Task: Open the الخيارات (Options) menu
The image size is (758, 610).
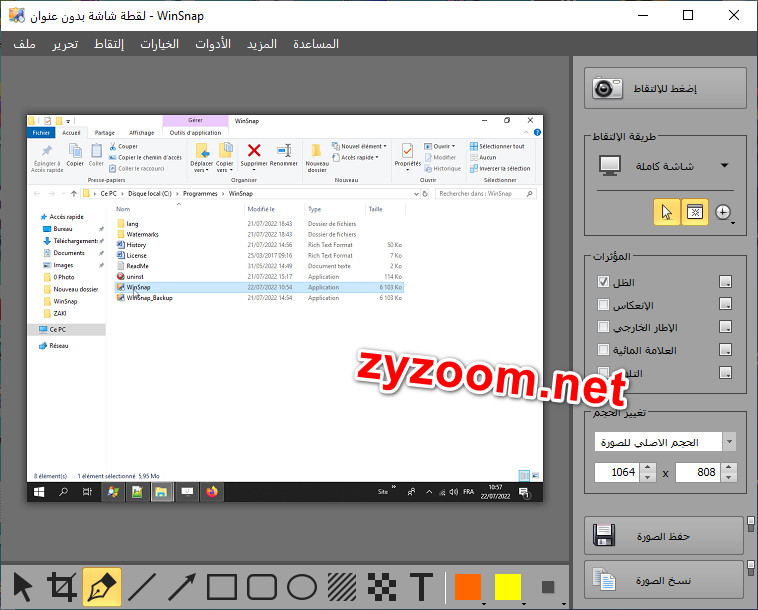Action: point(159,44)
